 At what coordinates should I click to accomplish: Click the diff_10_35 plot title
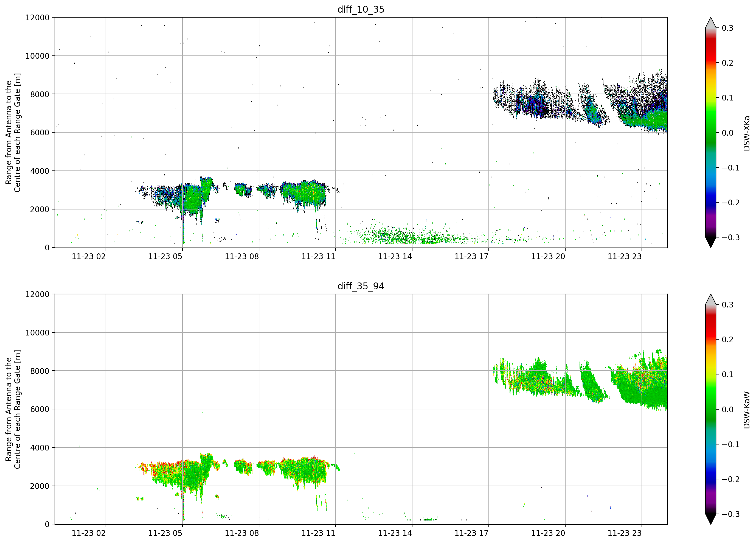point(361,9)
